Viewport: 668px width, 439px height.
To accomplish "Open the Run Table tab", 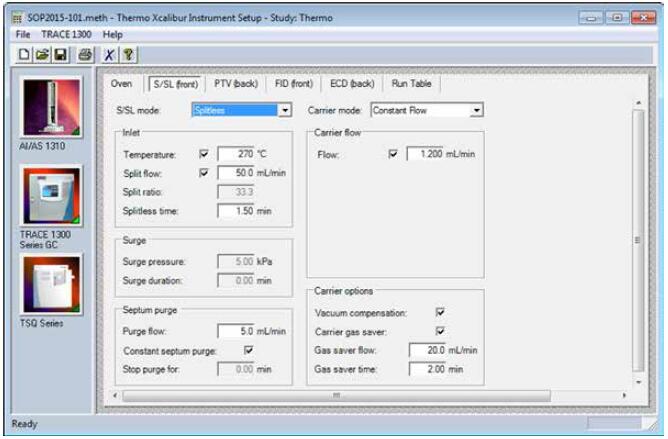I will pos(412,84).
